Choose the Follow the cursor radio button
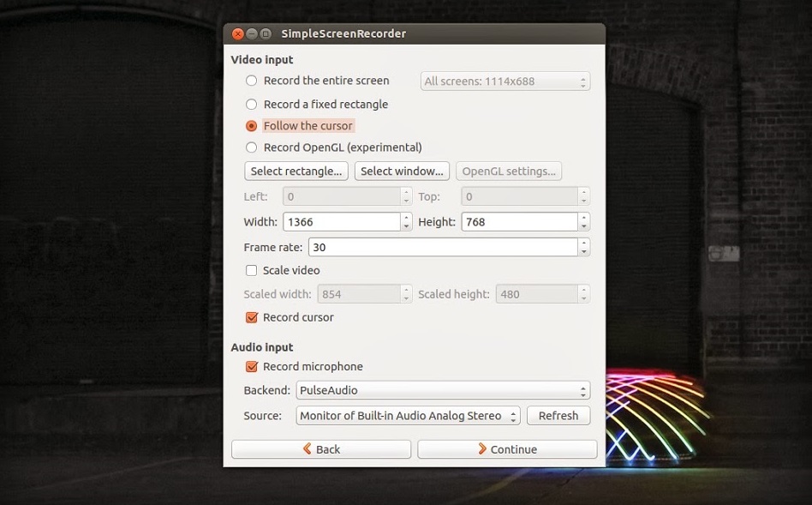This screenshot has width=812, height=505. coord(251,126)
